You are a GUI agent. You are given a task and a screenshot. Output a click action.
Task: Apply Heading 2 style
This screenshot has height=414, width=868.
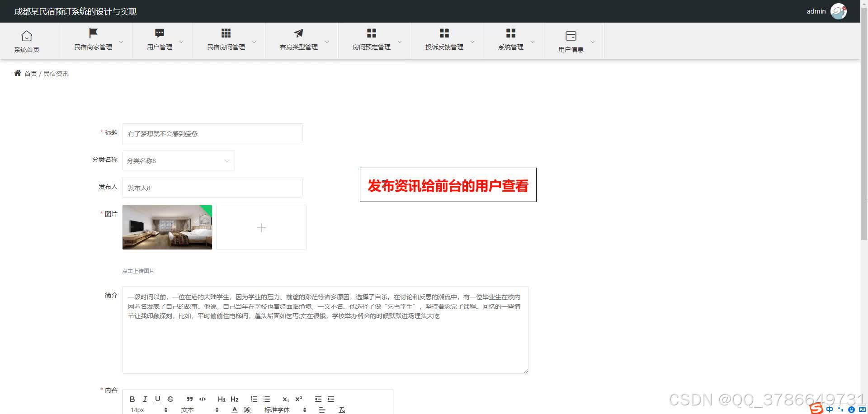234,399
